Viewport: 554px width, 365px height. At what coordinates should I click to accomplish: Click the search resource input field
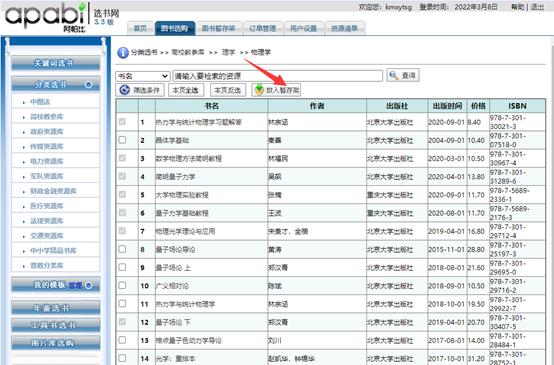click(x=277, y=76)
